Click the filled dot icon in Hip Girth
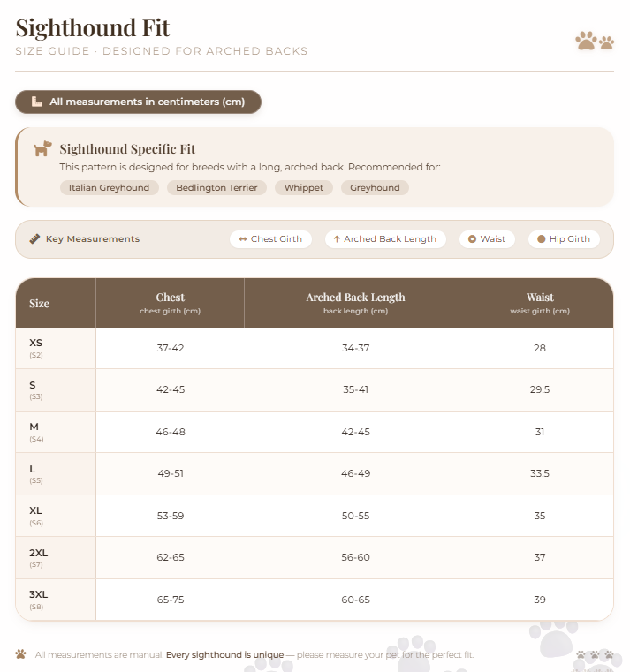 (x=542, y=239)
